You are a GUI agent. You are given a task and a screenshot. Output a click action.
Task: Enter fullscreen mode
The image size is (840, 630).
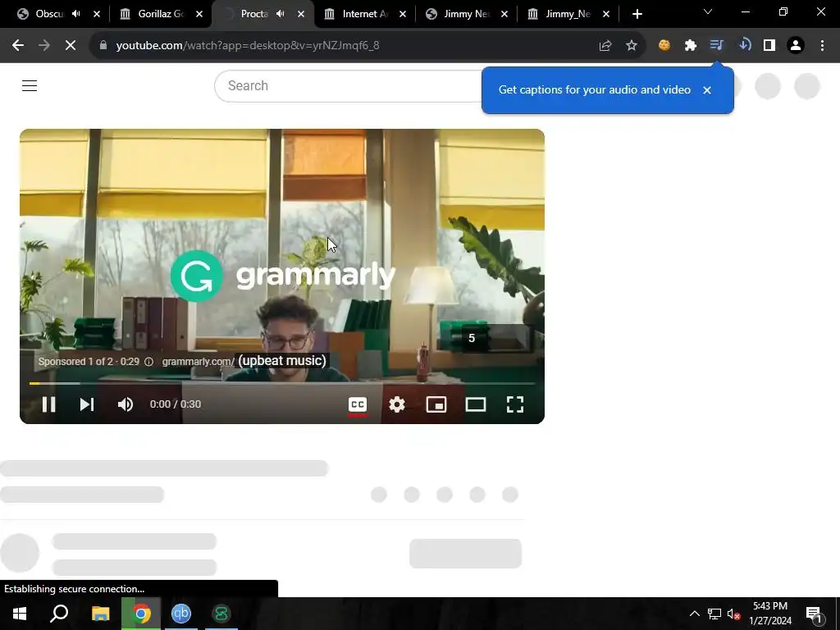(x=515, y=404)
